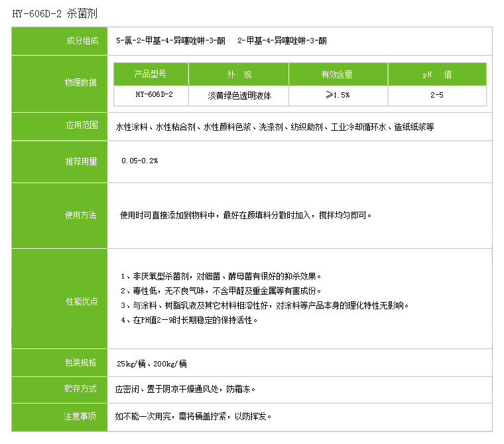Click the HY-606D-2 杀菌剂 page title
The image size is (504, 444).
pyautogui.click(x=54, y=13)
